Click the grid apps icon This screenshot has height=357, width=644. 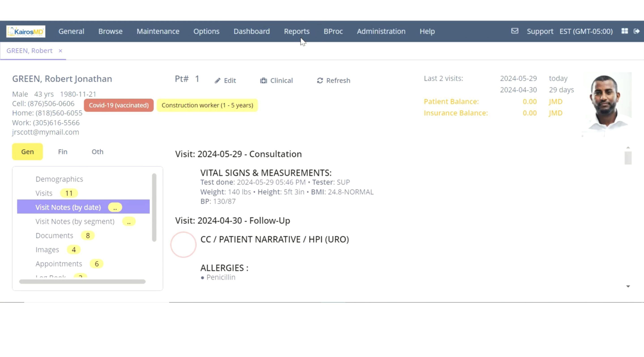tap(625, 31)
